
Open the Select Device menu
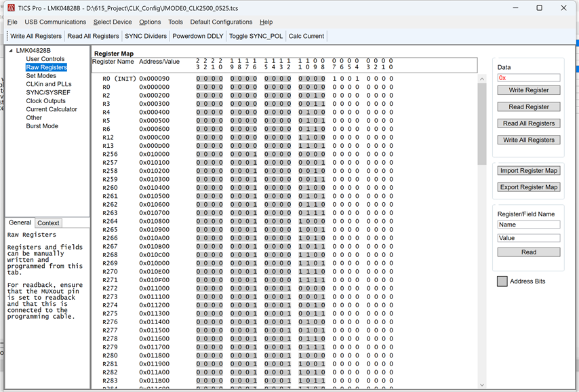113,22
